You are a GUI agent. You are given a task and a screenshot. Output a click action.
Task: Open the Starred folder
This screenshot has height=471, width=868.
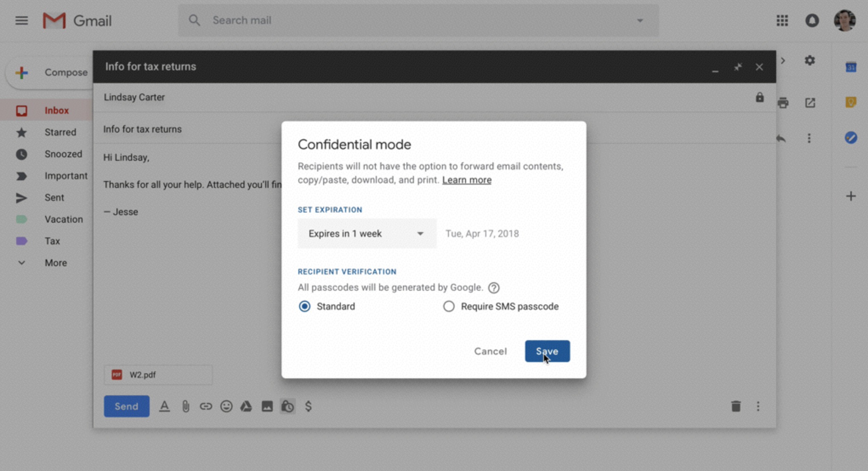coord(60,132)
